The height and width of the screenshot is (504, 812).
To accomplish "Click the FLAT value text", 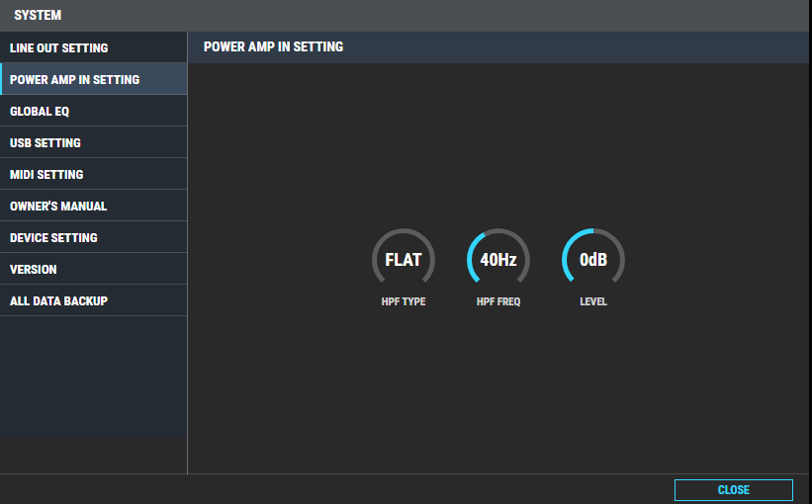I will pyautogui.click(x=404, y=259).
